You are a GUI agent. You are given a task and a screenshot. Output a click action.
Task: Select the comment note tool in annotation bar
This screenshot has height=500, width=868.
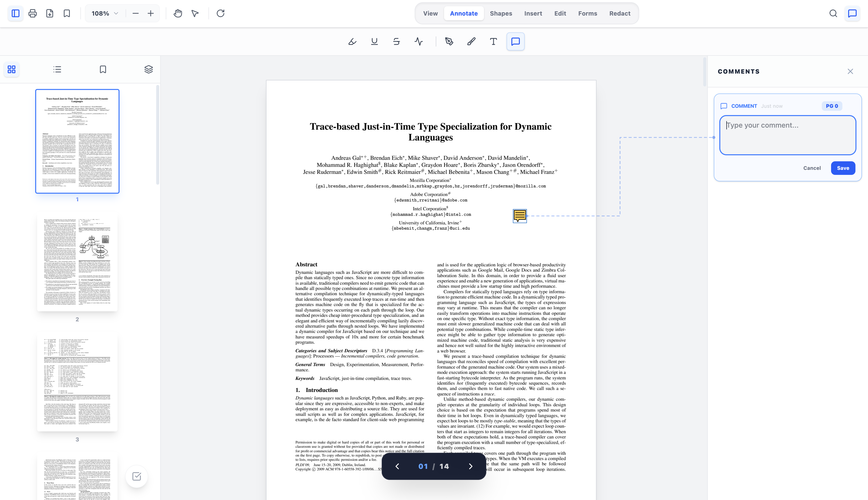(x=516, y=41)
